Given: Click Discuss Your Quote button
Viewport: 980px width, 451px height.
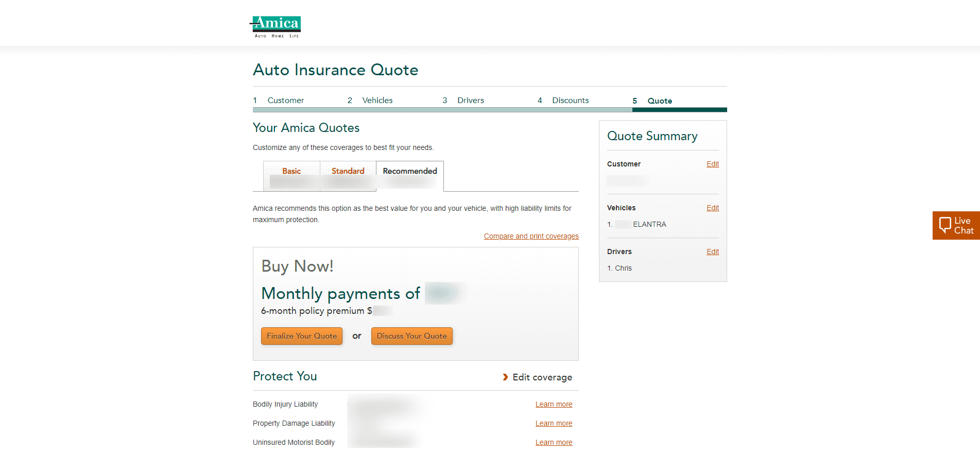Looking at the screenshot, I should click(412, 336).
